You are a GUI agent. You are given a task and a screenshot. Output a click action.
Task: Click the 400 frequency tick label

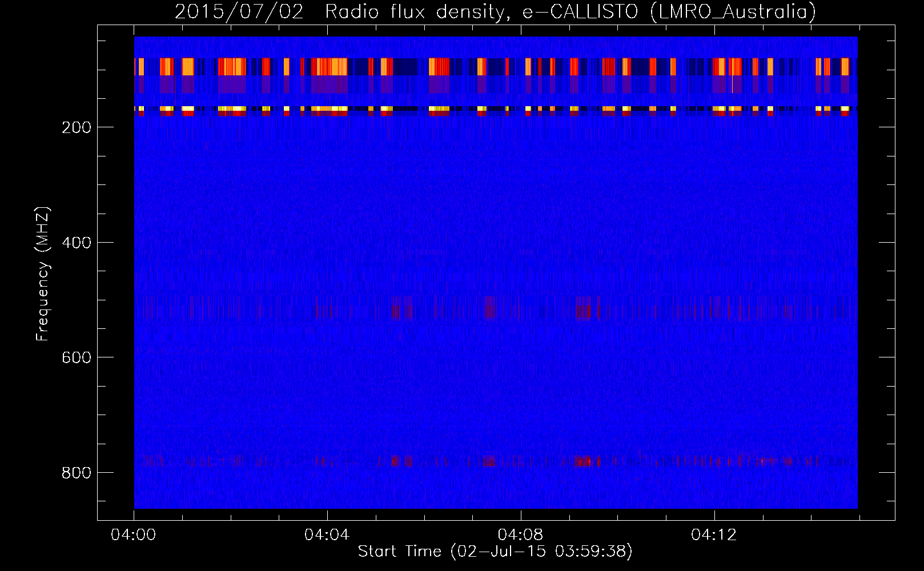coord(77,242)
